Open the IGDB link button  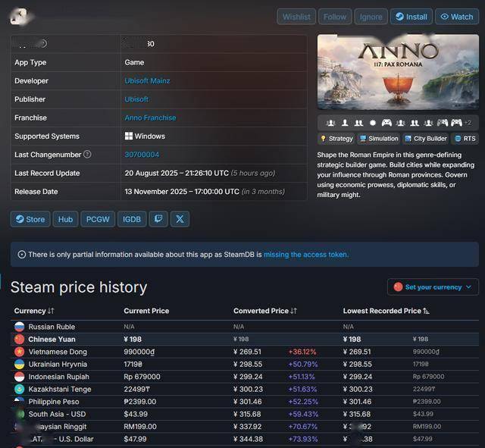132,219
